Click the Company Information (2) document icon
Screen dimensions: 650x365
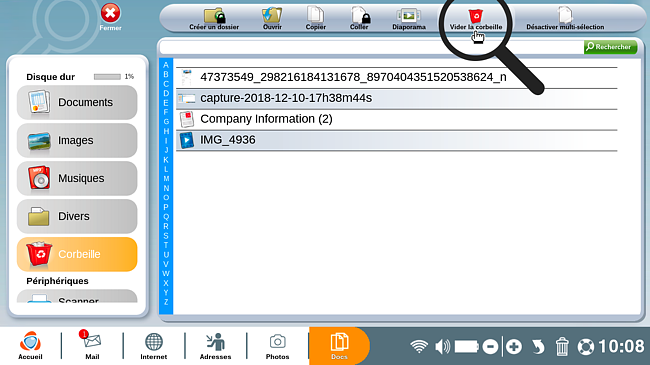[187, 119]
